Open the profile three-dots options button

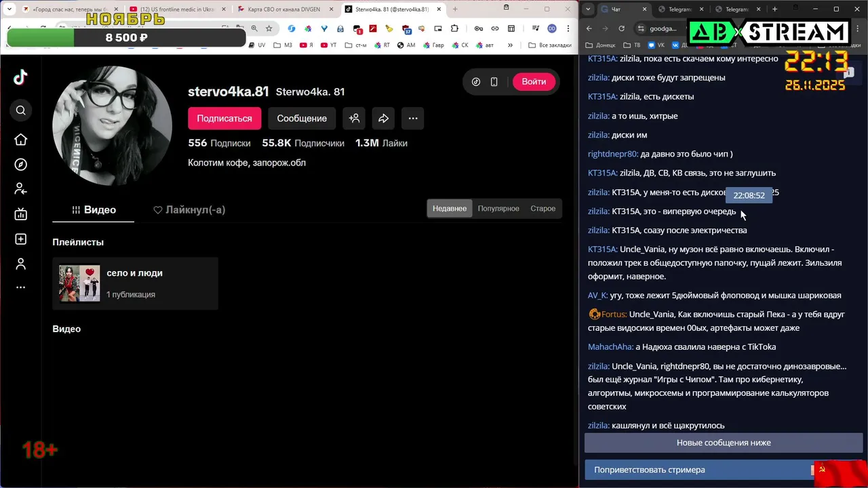(x=413, y=118)
